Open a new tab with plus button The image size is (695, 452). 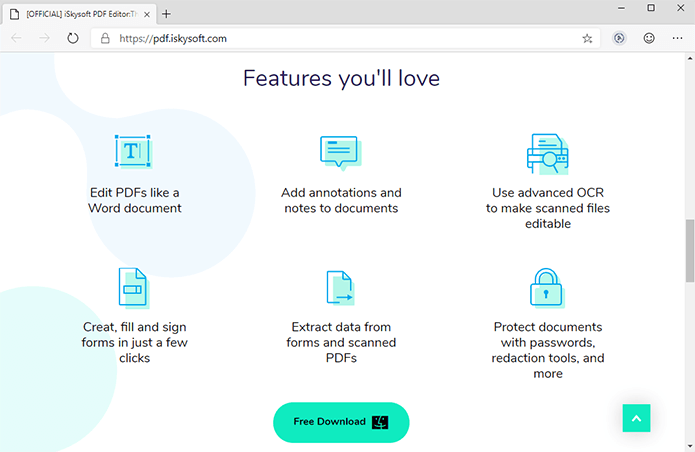pos(166,14)
